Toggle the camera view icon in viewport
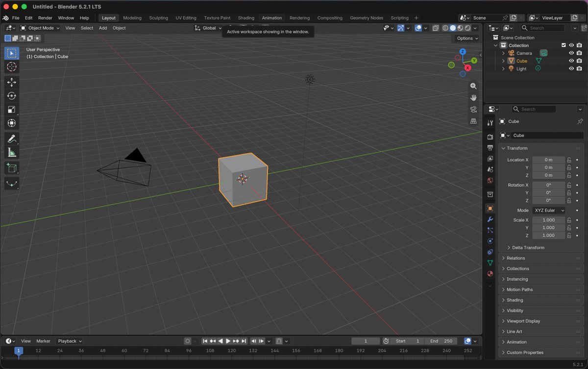The width and height of the screenshot is (588, 369). tap(473, 109)
